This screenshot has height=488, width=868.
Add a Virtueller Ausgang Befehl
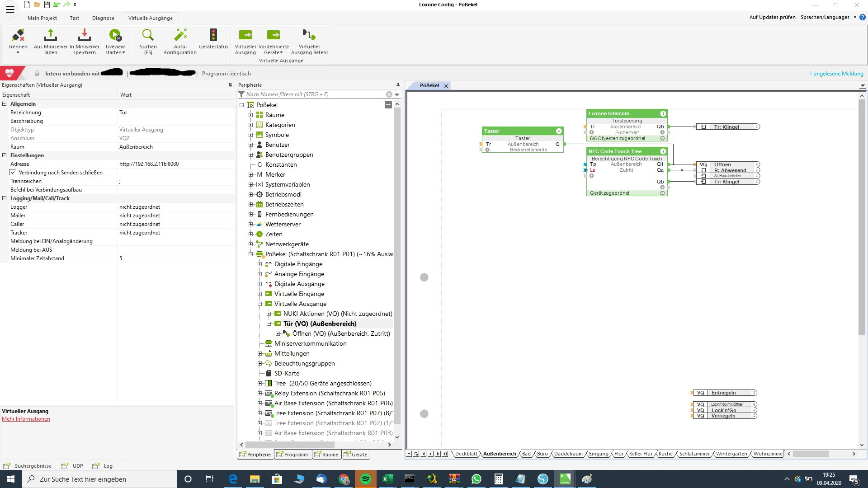tap(309, 35)
